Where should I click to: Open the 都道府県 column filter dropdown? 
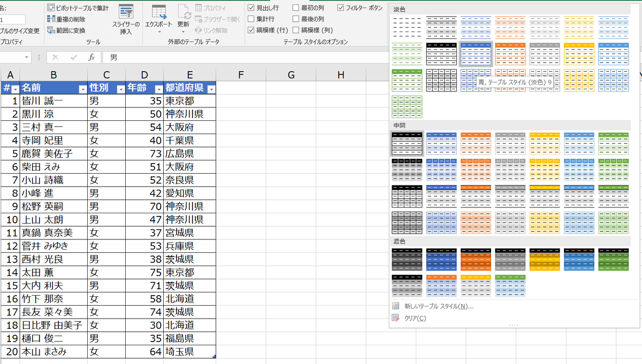[211, 89]
